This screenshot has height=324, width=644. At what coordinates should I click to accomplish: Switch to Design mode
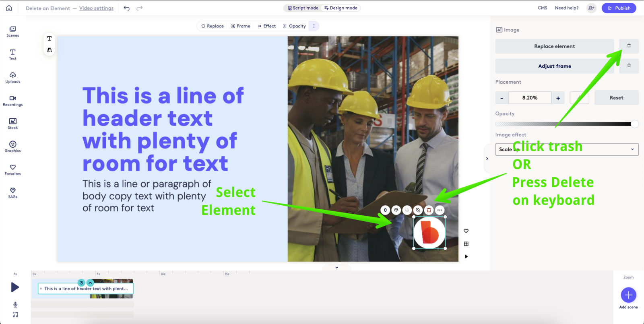point(341,8)
